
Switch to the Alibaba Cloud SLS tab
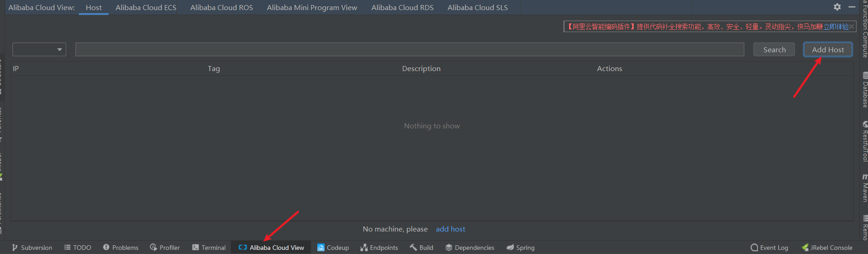tap(477, 7)
